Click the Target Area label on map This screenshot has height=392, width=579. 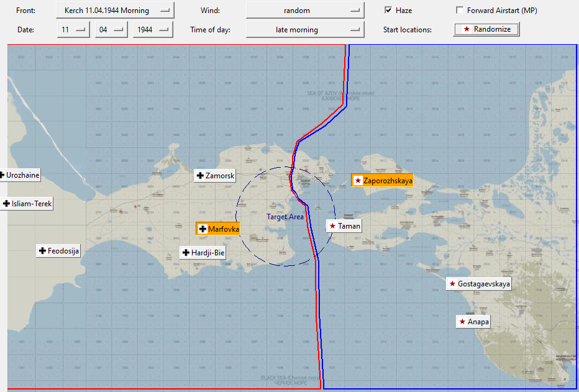[x=285, y=217]
